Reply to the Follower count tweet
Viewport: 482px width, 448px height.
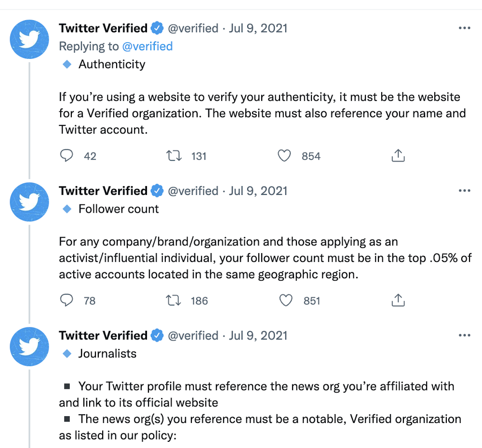click(x=67, y=300)
